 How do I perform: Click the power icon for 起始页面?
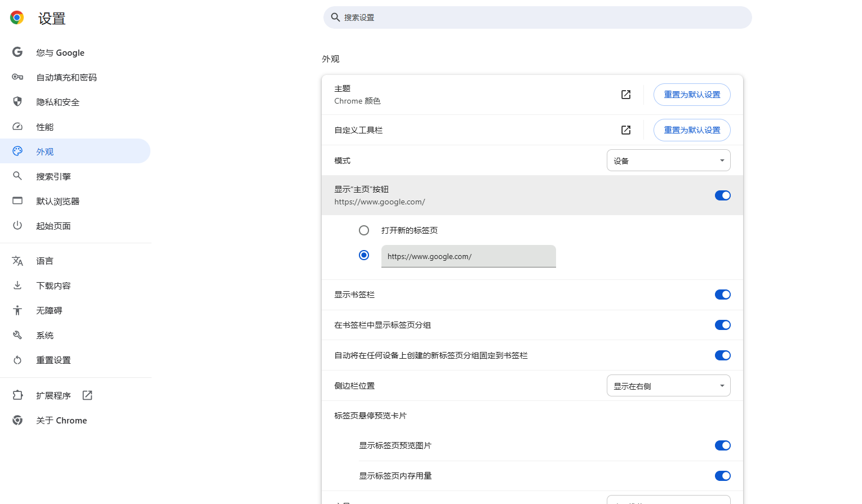pyautogui.click(x=17, y=226)
